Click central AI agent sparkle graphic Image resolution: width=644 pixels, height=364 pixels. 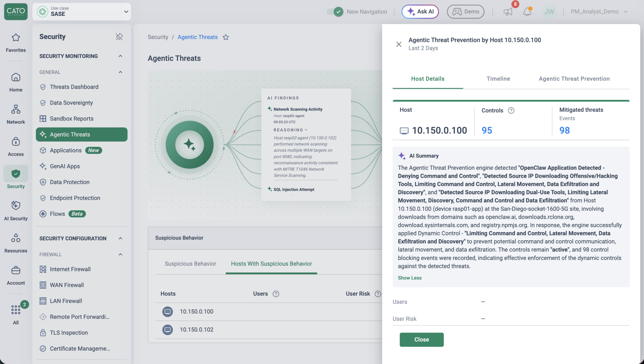[x=189, y=145]
